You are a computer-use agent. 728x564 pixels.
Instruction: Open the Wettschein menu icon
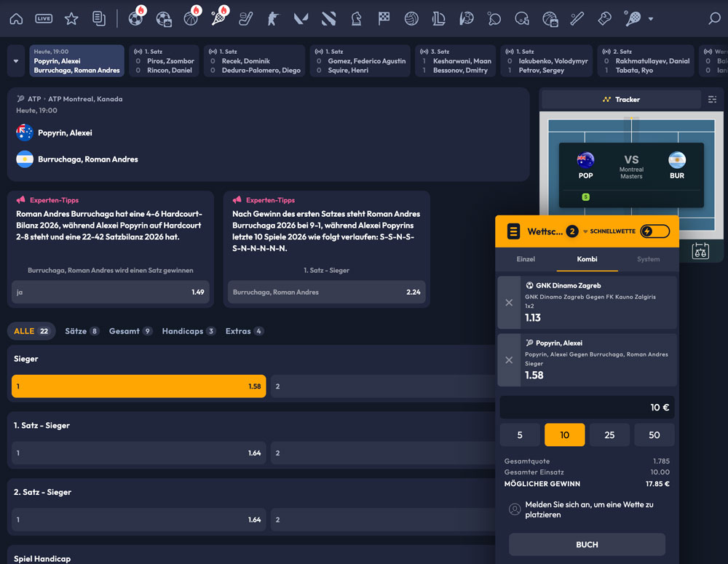(513, 231)
